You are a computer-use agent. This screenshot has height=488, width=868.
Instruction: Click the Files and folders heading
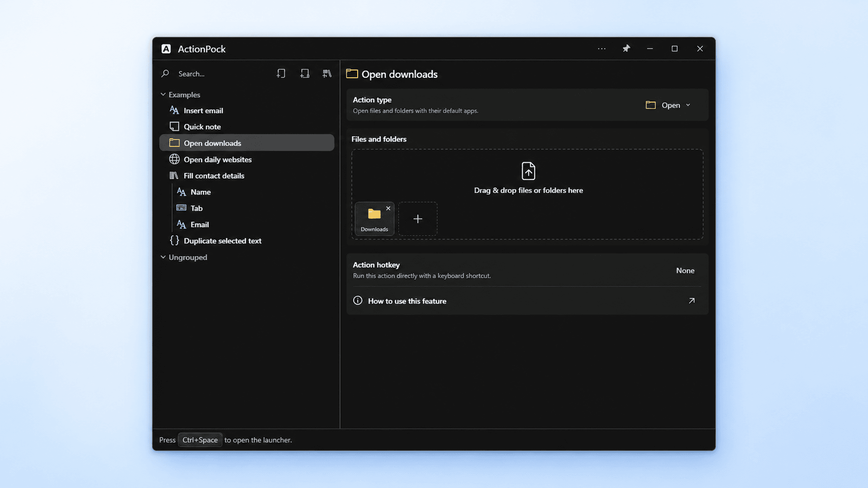click(379, 139)
